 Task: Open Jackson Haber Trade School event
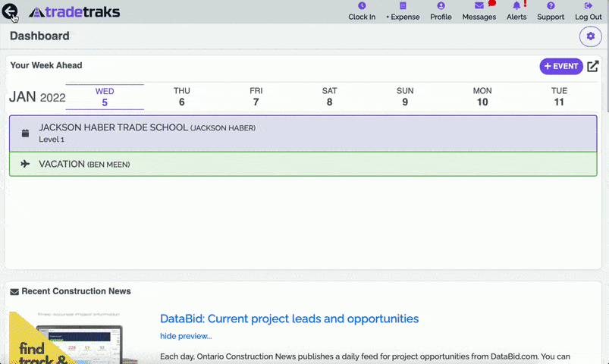pyautogui.click(x=303, y=133)
